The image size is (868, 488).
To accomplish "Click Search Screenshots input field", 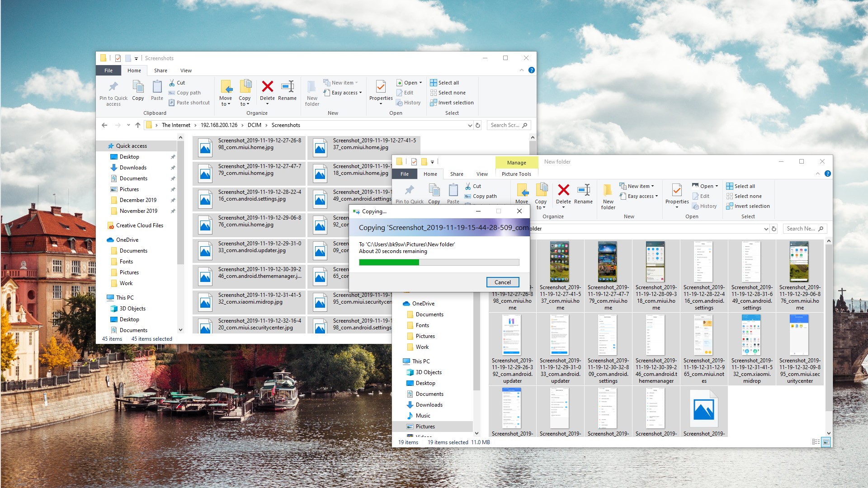I will tap(505, 125).
